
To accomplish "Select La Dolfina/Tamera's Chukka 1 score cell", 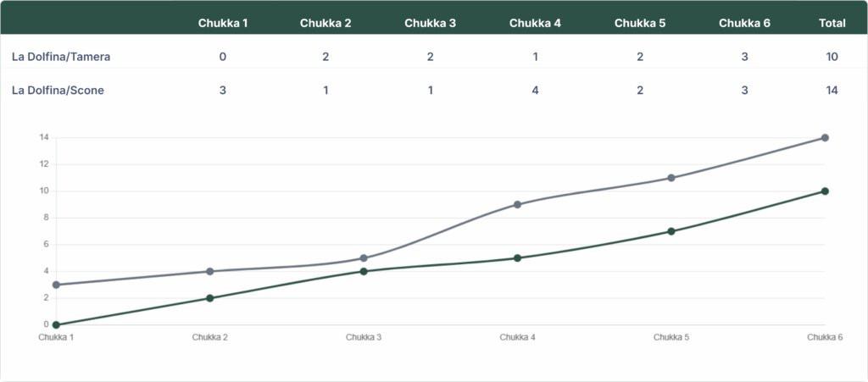I will (x=222, y=57).
